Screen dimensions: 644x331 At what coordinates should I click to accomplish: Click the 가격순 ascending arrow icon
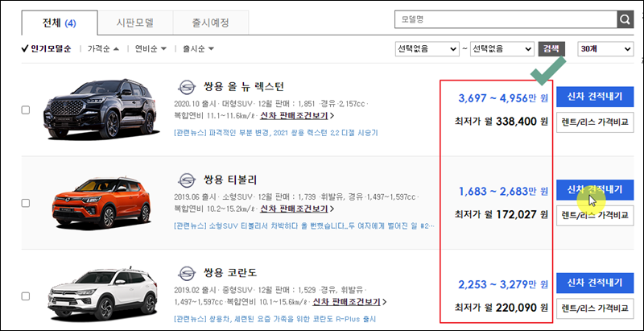116,49
